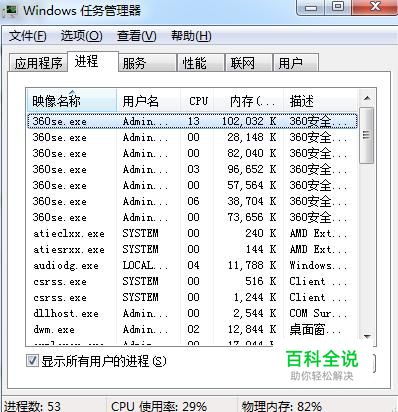Click CPU 使用率: 29% status entry
This screenshot has height=412, width=398.
pyautogui.click(x=159, y=406)
